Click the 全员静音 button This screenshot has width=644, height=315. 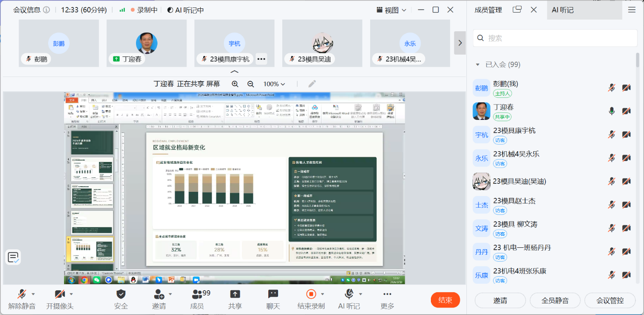pyautogui.click(x=555, y=301)
